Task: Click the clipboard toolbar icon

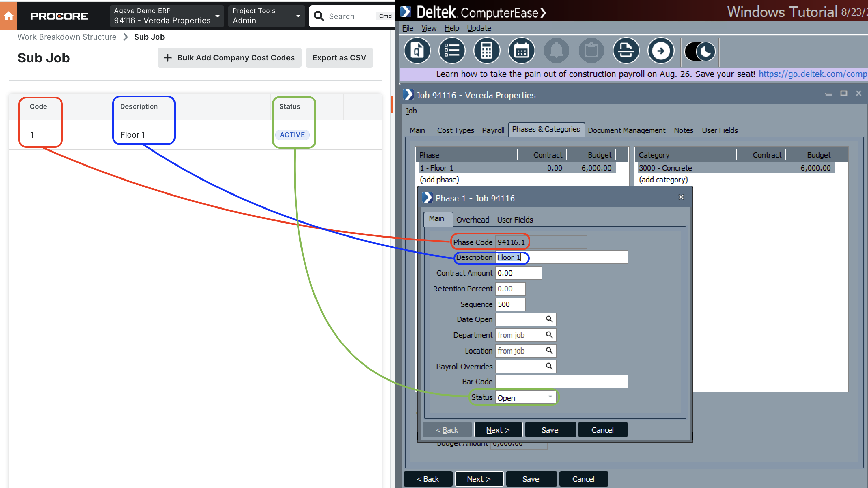Action: pyautogui.click(x=591, y=51)
